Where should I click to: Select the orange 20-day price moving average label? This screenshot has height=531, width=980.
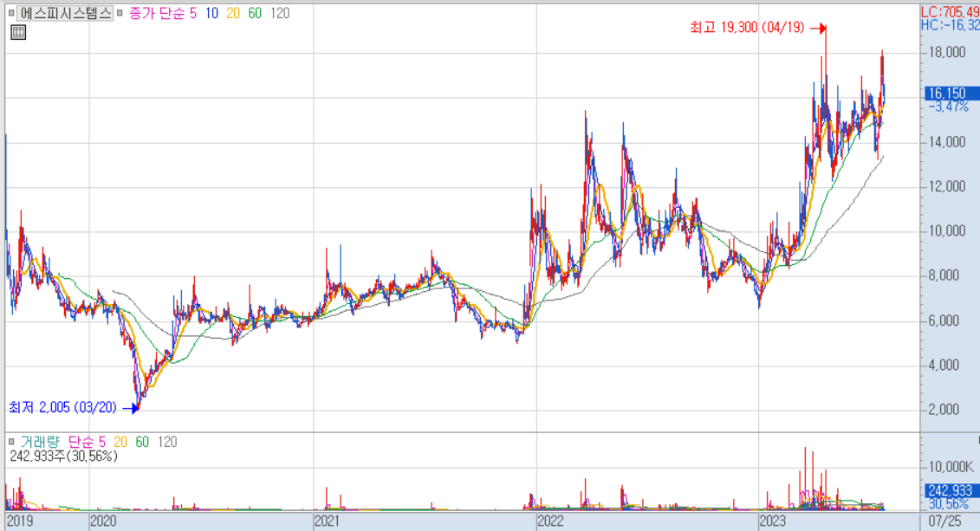[x=233, y=13]
